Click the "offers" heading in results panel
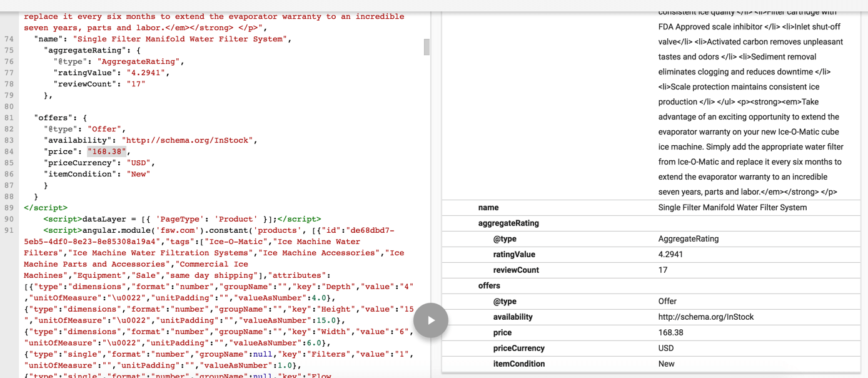868x378 pixels. pyautogui.click(x=489, y=286)
